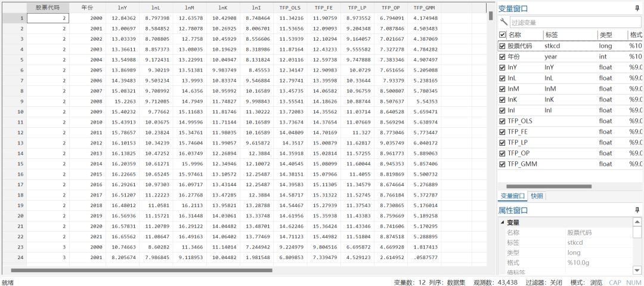Uncheck the TFP_LP variable checkbox
Screen dimensions: 644x286
pyautogui.click(x=502, y=142)
